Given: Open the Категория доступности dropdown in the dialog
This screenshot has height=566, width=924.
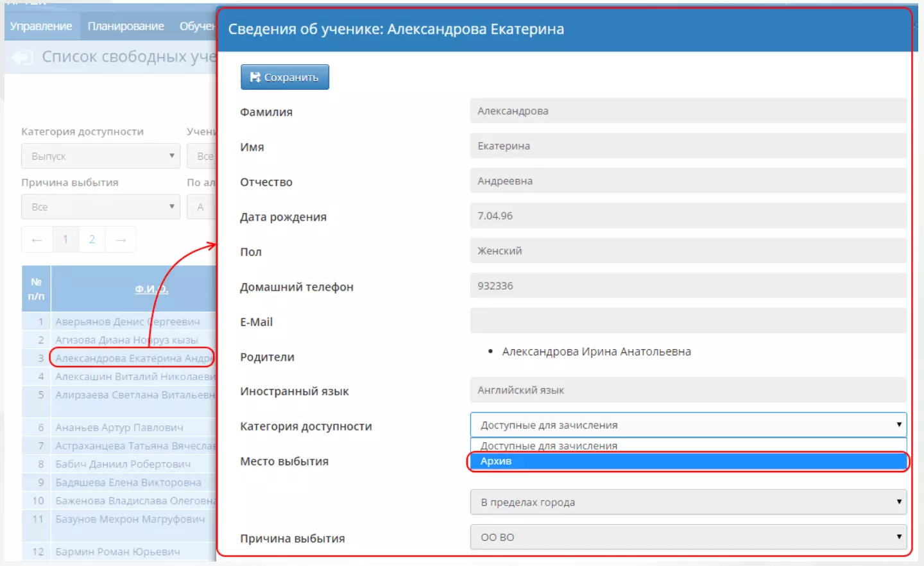Looking at the screenshot, I should click(x=688, y=425).
